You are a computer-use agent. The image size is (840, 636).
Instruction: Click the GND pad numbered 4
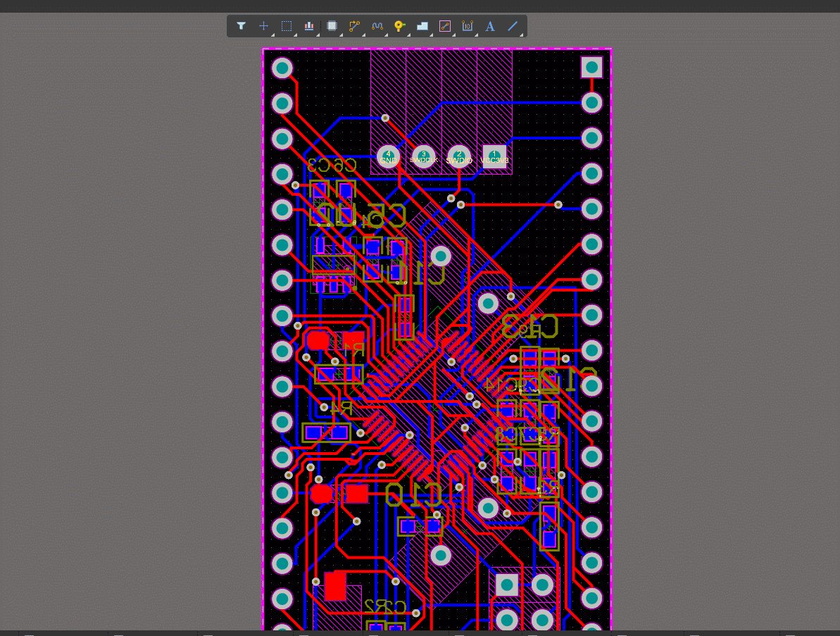pyautogui.click(x=388, y=156)
